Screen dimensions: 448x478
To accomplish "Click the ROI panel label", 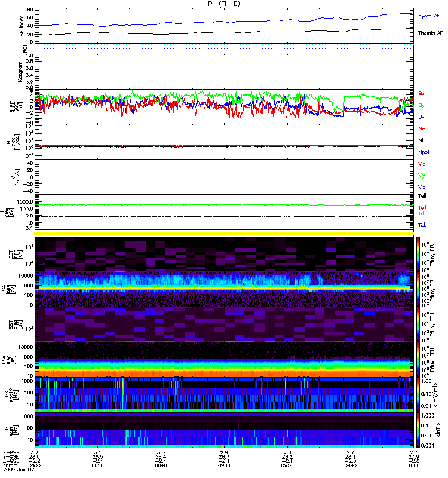I will coord(25,48).
